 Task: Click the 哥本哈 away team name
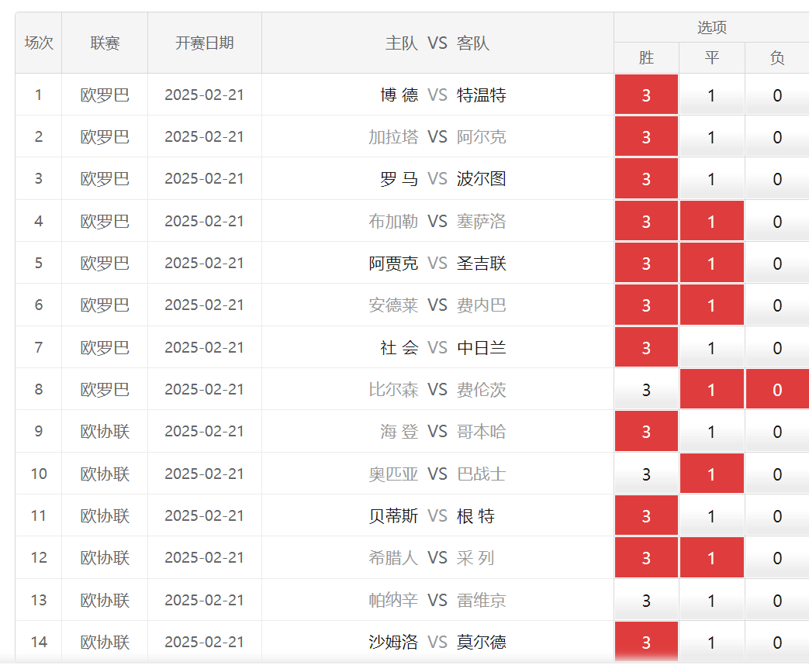pyautogui.click(x=481, y=432)
